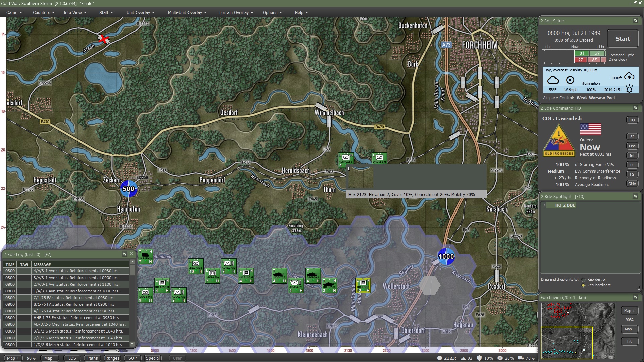
Task: Pop out the 2 Bde Setup panel
Action: [636, 21]
